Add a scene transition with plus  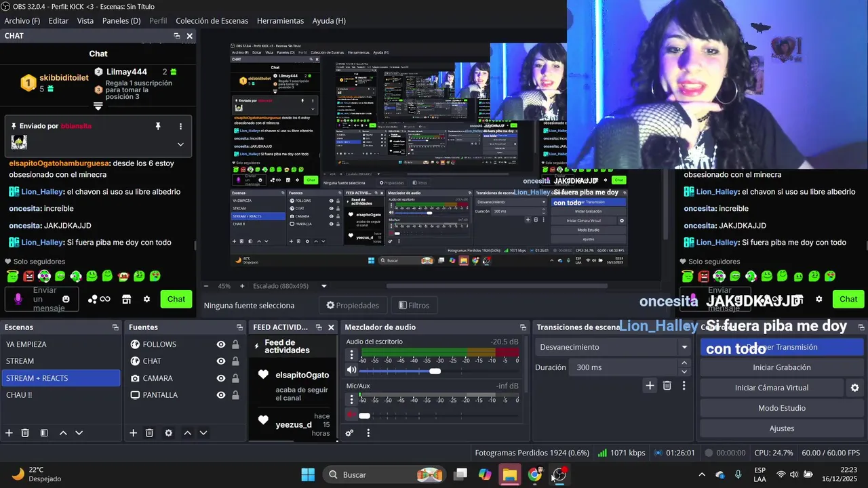[650, 386]
